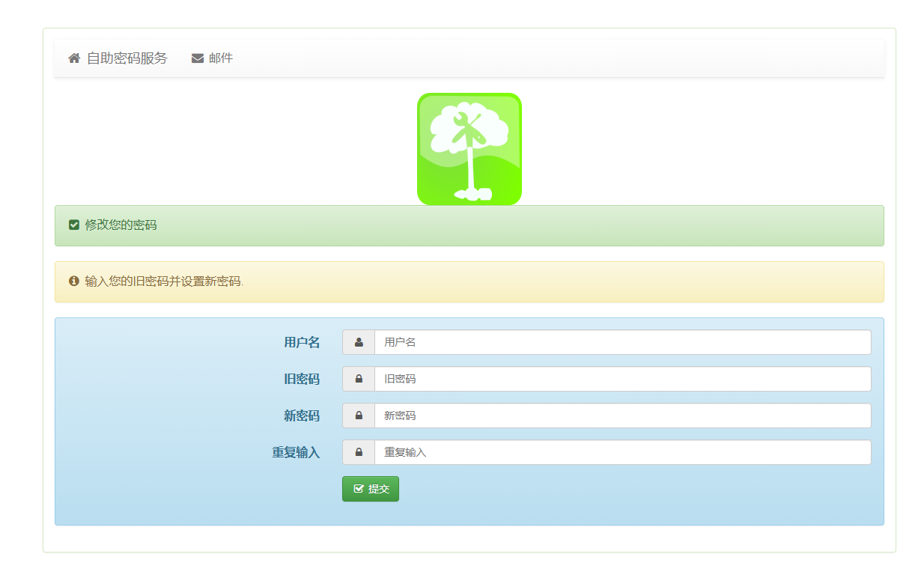Click the house icon in navbar

coord(74,58)
